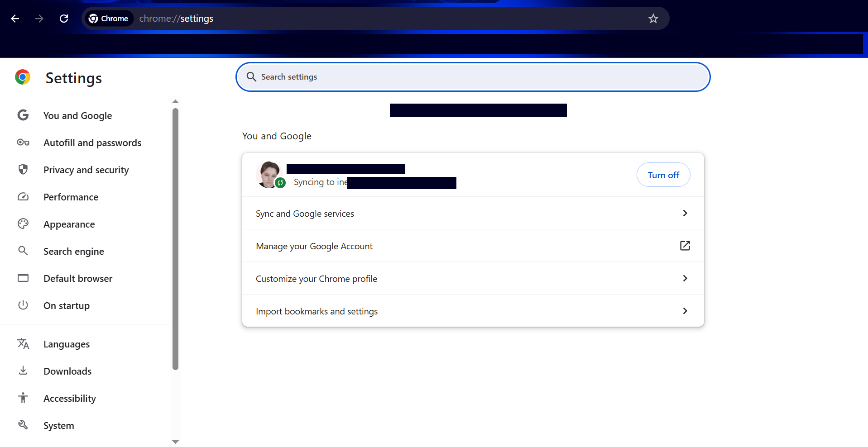Viewport: 868px width, 447px height.
Task: Click the Appearance palette icon
Action: click(23, 224)
